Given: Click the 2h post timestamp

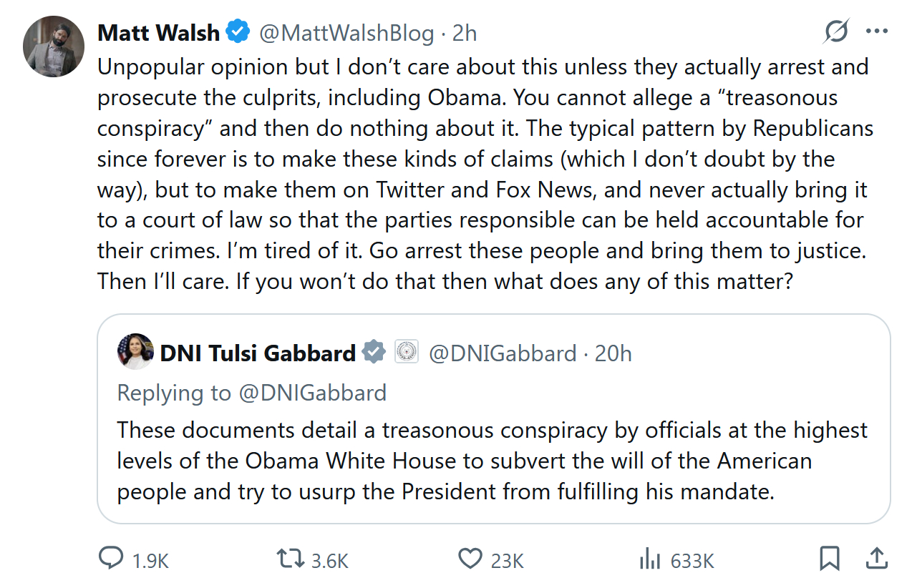Looking at the screenshot, I should tap(465, 33).
